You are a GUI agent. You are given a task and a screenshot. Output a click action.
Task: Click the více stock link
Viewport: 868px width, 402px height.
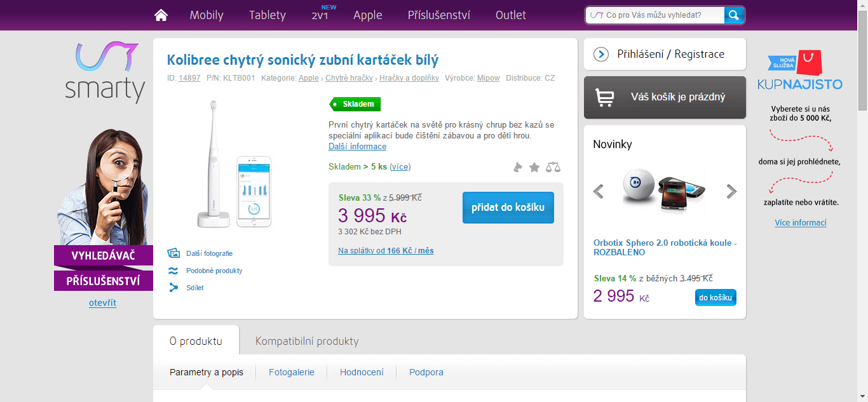tap(400, 167)
